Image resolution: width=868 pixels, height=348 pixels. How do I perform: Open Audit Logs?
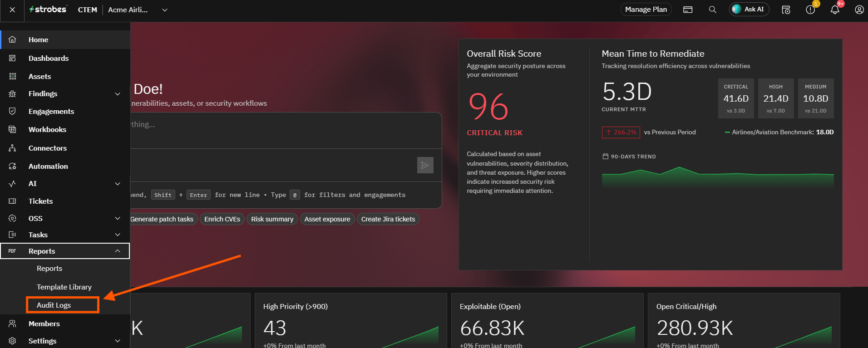[54, 305]
